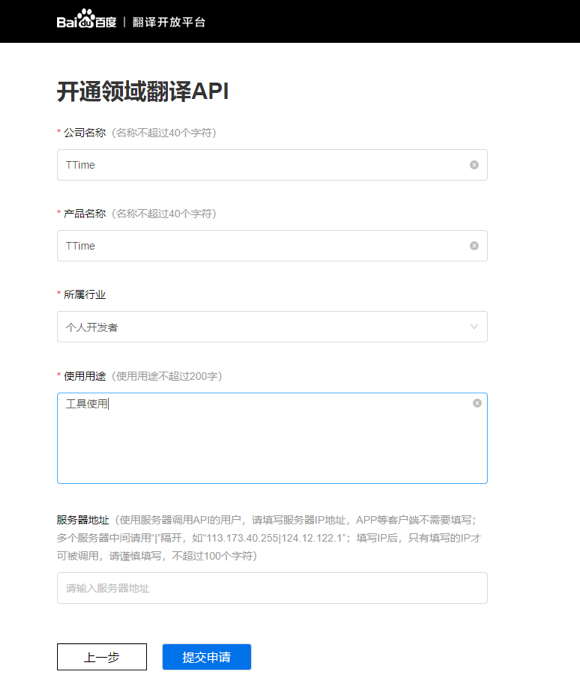
Task: Clear the 使用用途 textarea with its X icon
Action: [477, 403]
